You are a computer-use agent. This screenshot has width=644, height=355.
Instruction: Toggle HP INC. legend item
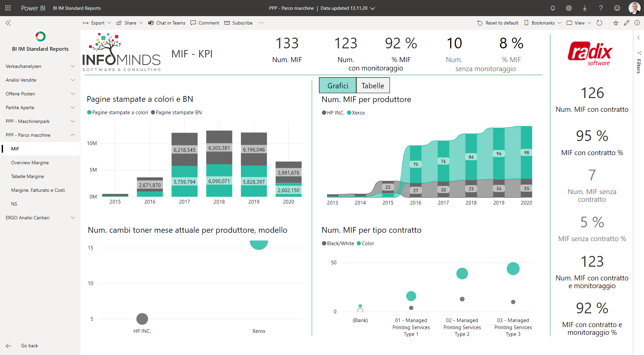pyautogui.click(x=333, y=113)
